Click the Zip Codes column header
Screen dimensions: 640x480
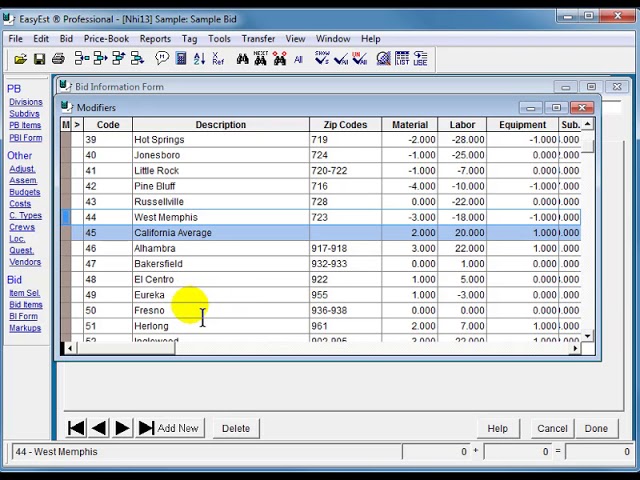pos(345,124)
